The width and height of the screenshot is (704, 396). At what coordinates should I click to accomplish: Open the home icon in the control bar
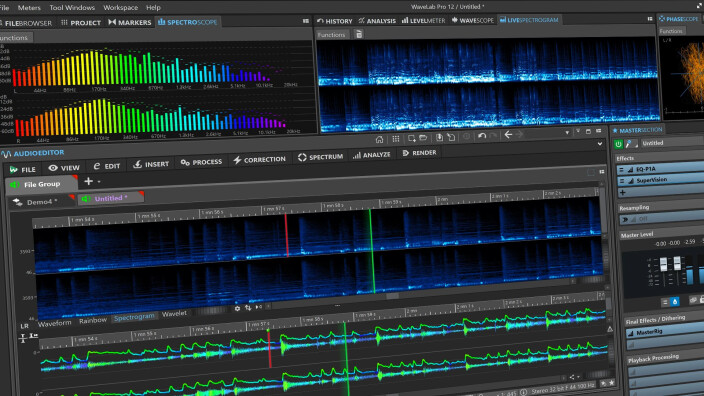click(x=379, y=139)
